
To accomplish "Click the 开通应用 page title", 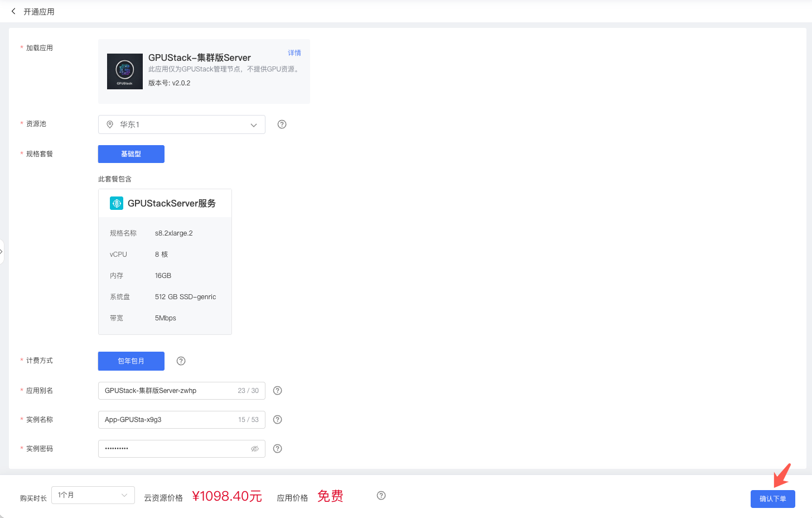I will click(39, 12).
